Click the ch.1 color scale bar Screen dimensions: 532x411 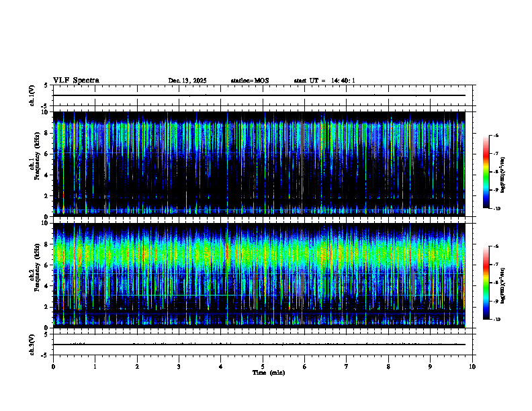coord(486,172)
